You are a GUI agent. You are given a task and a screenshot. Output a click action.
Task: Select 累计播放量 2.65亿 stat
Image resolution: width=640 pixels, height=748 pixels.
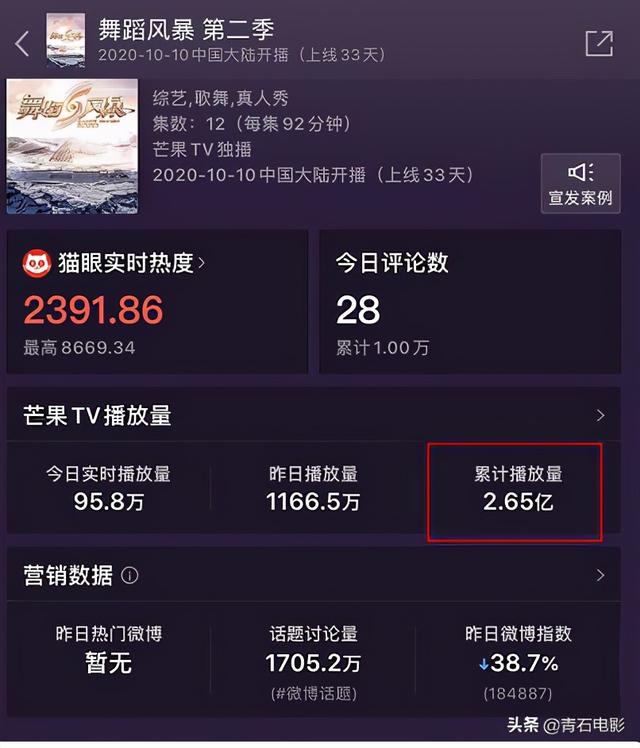coord(518,488)
